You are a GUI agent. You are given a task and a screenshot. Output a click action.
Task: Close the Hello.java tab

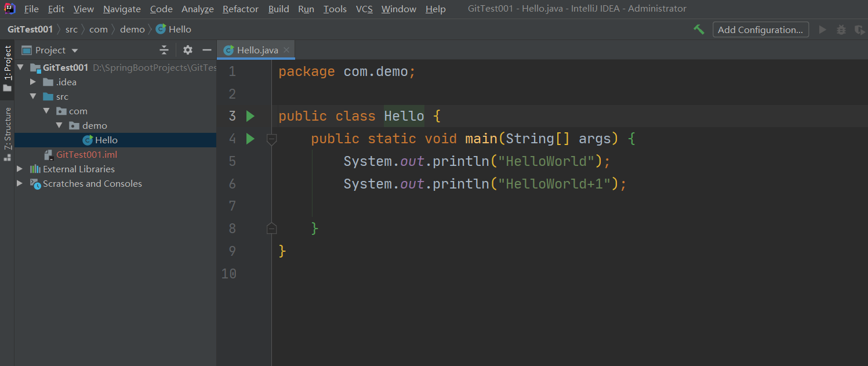286,50
